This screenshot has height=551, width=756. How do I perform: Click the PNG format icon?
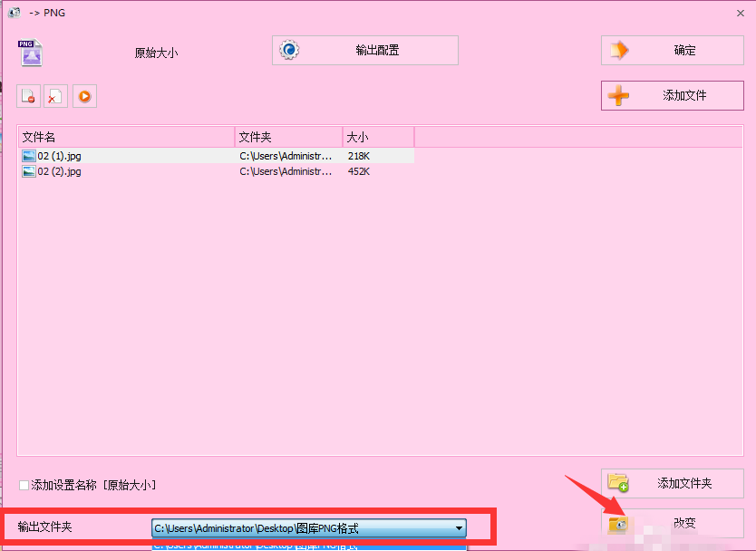click(x=31, y=53)
